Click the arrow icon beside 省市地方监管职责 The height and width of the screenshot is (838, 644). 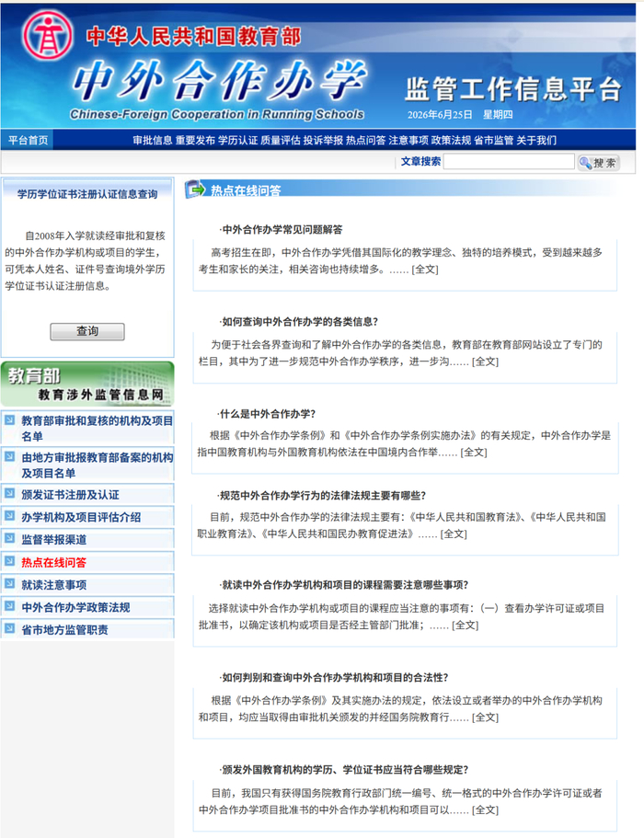(9, 628)
